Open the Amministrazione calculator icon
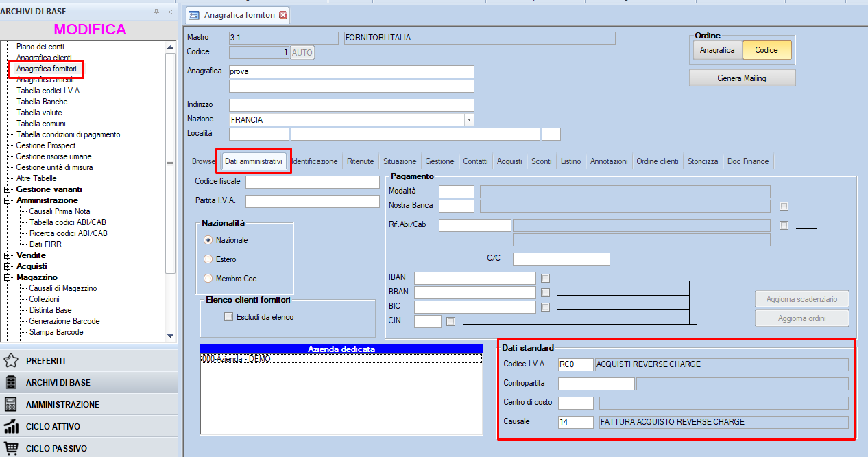868x457 pixels. [11, 404]
